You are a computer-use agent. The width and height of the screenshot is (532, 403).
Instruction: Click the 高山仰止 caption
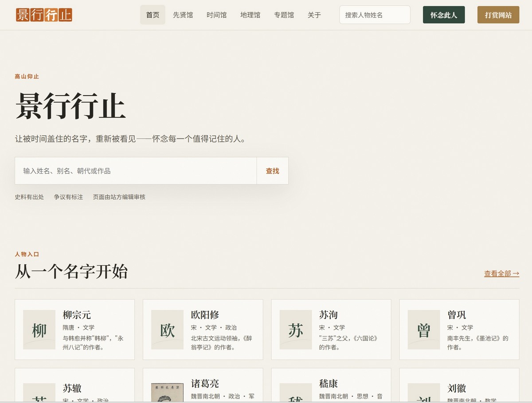27,77
